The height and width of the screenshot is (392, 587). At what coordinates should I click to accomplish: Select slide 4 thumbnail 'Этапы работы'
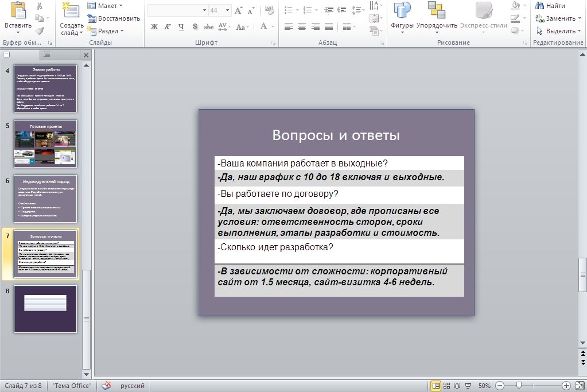coord(45,88)
